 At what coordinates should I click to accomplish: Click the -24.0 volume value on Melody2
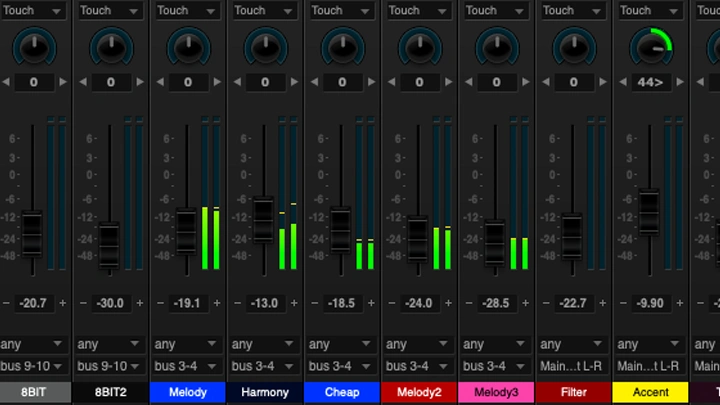tap(419, 303)
